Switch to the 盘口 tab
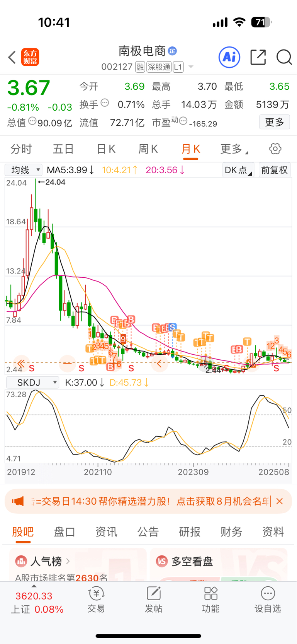297x644 pixels. click(x=64, y=532)
